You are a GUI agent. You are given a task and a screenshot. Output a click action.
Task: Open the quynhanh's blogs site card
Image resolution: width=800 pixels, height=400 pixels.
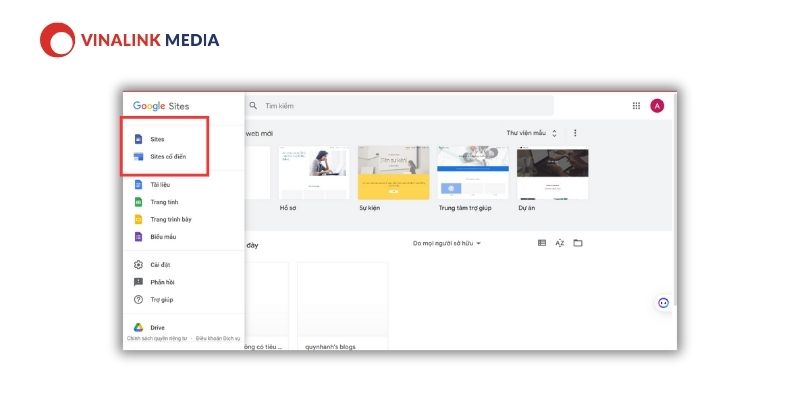pyautogui.click(x=342, y=306)
